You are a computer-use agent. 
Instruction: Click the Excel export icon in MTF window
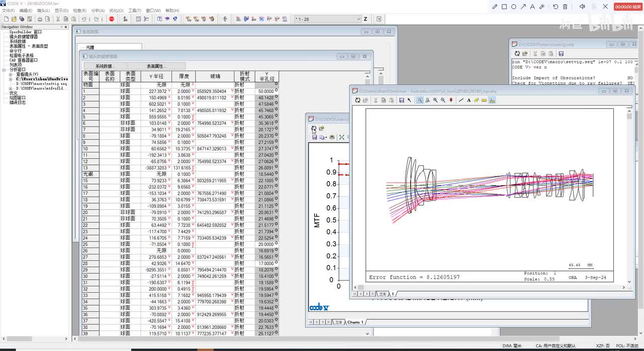[x=342, y=137]
